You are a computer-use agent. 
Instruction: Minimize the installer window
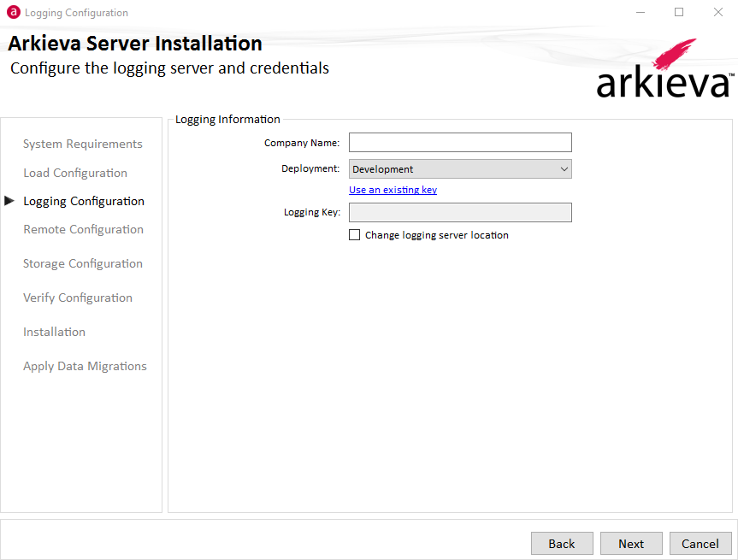pos(641,12)
